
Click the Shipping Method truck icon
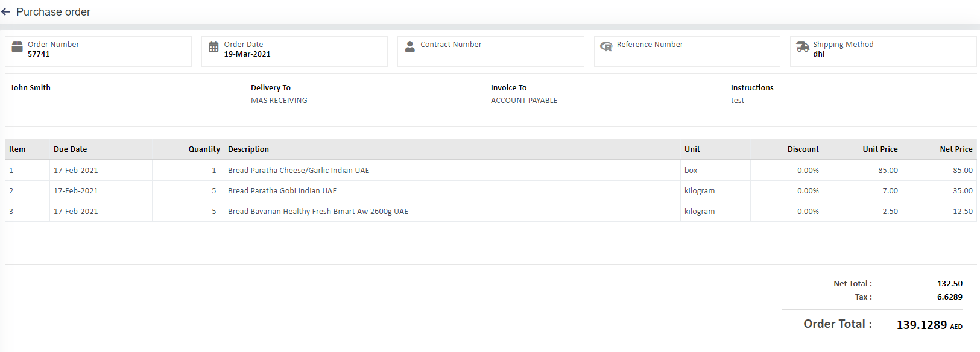pos(803,46)
